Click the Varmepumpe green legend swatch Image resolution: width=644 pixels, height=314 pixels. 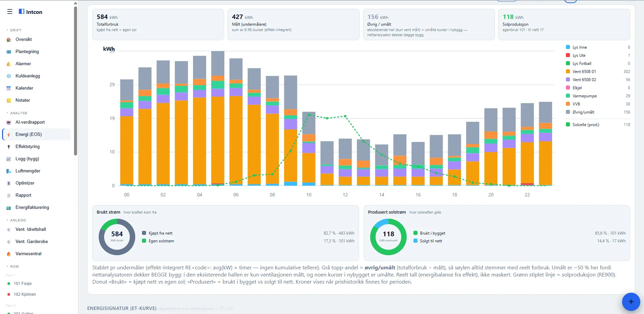pyautogui.click(x=568, y=96)
